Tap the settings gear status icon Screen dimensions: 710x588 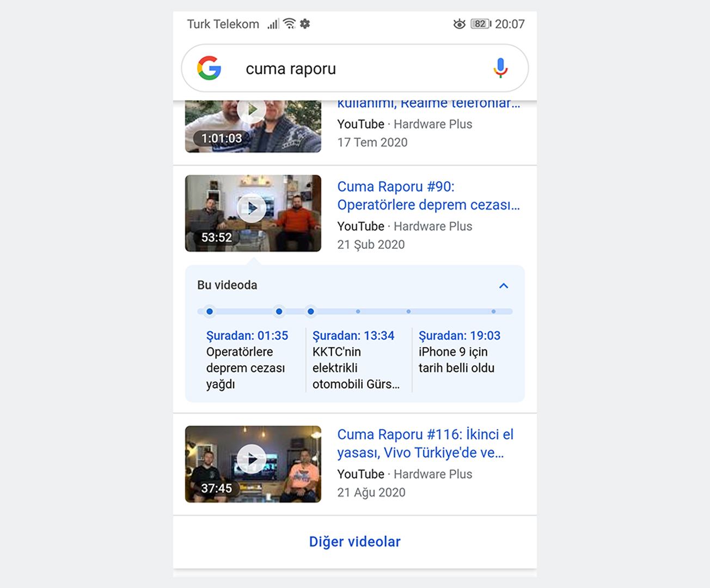click(x=305, y=23)
